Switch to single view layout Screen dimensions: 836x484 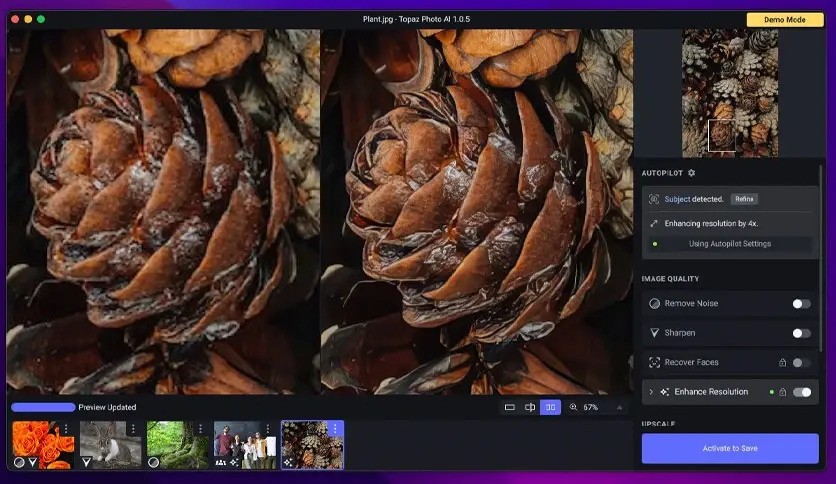(x=510, y=407)
